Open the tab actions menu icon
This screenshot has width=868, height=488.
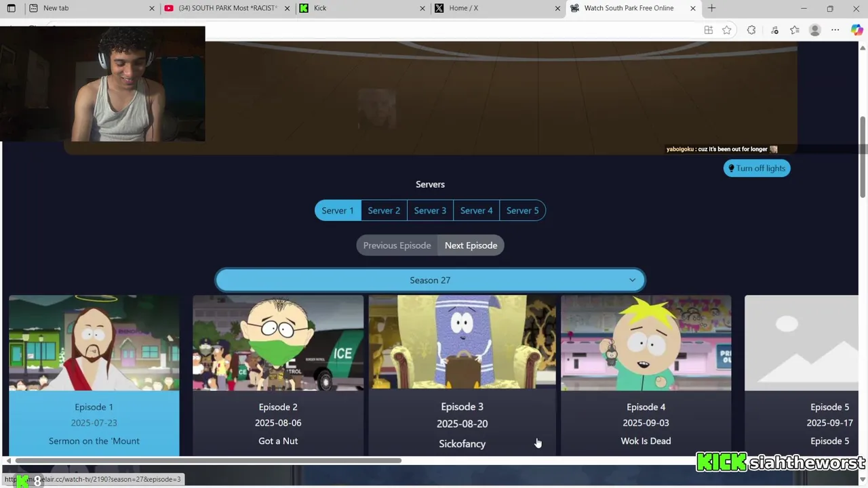click(11, 8)
